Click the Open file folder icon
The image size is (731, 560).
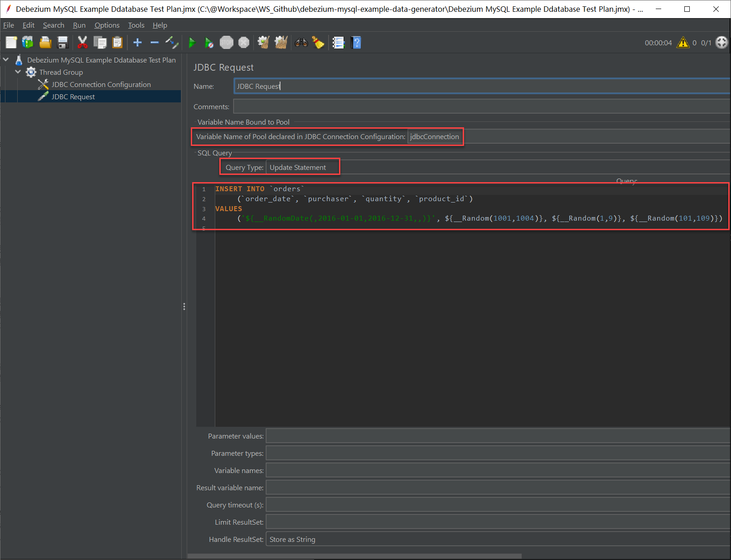click(45, 43)
